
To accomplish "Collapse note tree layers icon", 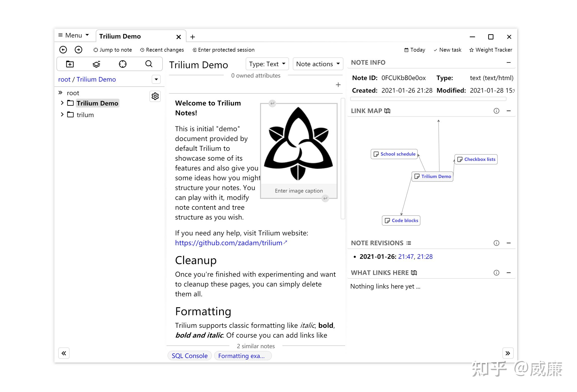I will 96,64.
